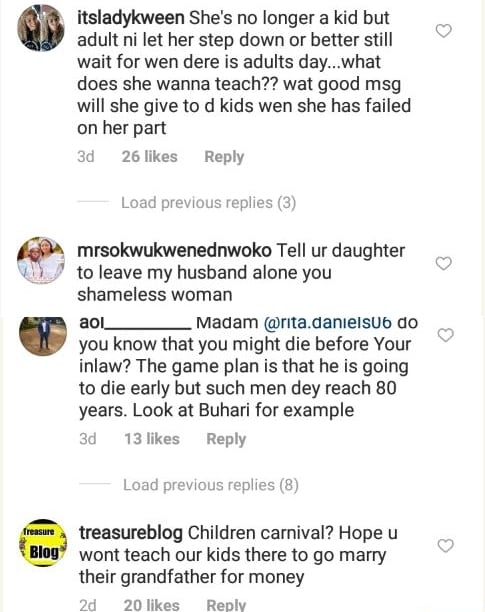Open mrsokwukwenednwoko username link

tap(174, 251)
